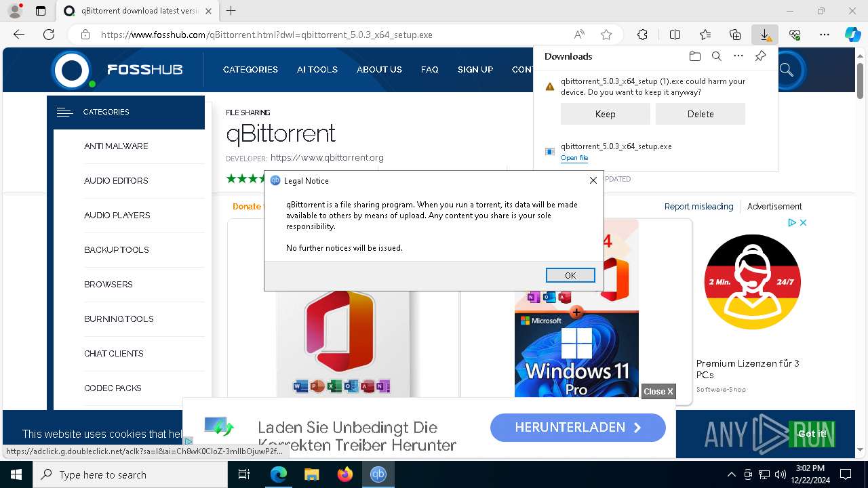Click the browser back arrow
This screenshot has height=488, width=868.
(19, 35)
